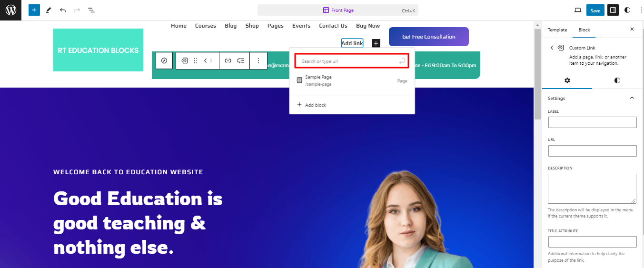Select the hero heading Good Education text
Screen dimensions: 644x268
[138, 223]
